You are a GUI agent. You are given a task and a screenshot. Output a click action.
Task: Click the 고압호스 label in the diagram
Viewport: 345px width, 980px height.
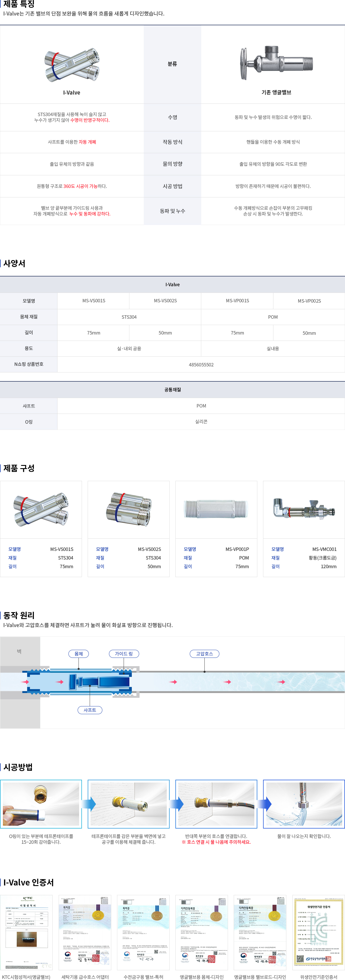tap(205, 654)
